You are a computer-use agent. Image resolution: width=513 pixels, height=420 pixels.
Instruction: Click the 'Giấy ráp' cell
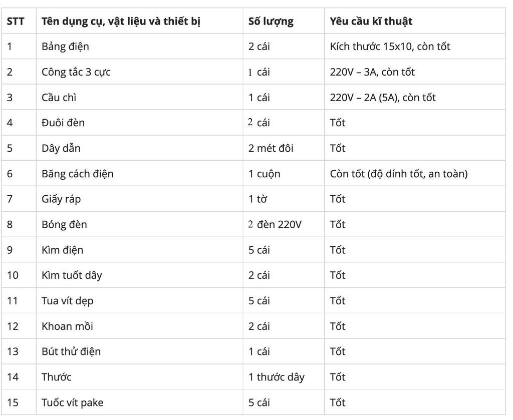61,199
